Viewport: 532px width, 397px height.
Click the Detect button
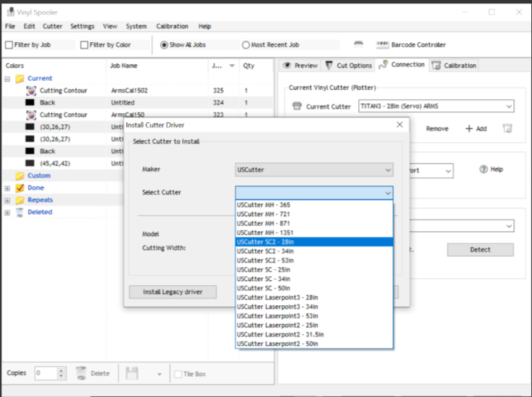480,250
